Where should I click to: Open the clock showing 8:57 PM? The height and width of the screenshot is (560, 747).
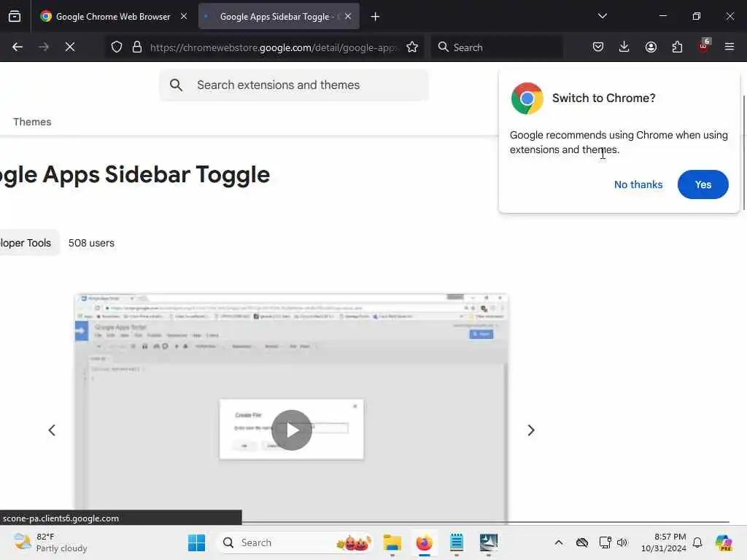coord(664,542)
